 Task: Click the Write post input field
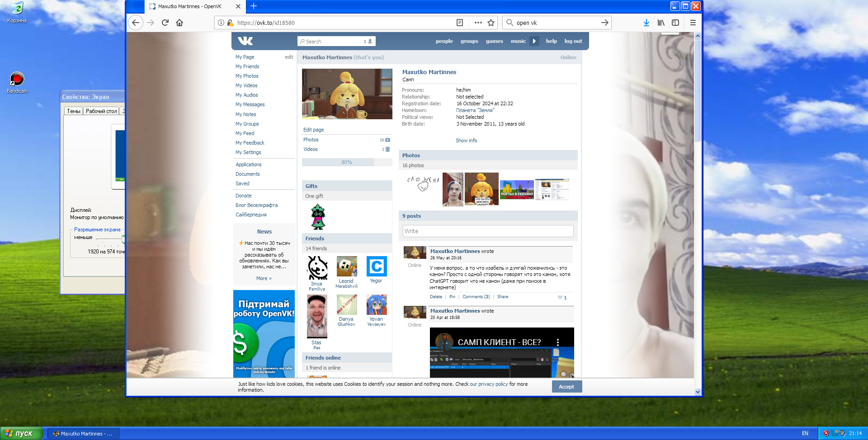pos(488,231)
